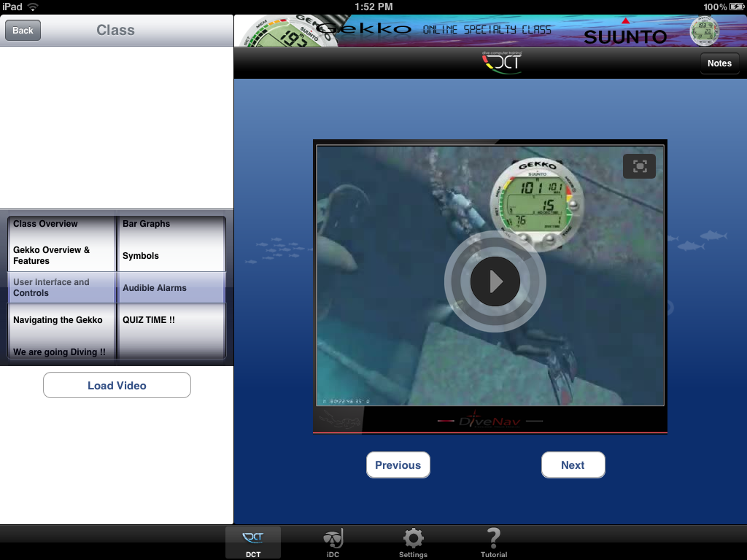Expand video to fullscreen
This screenshot has height=560, width=747.
coord(639,166)
